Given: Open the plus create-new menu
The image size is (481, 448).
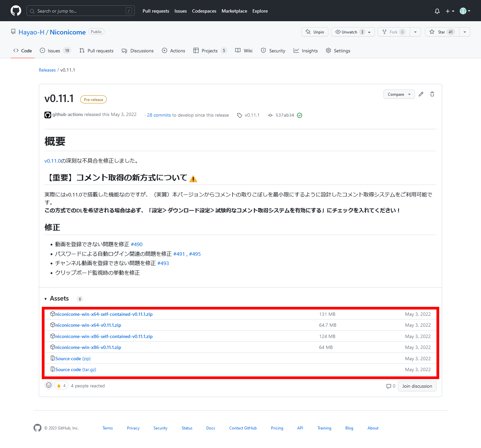Looking at the screenshot, I should tap(450, 11).
